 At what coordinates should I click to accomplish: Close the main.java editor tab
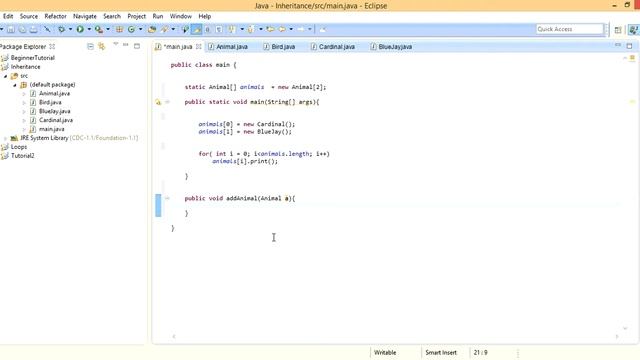point(199,47)
